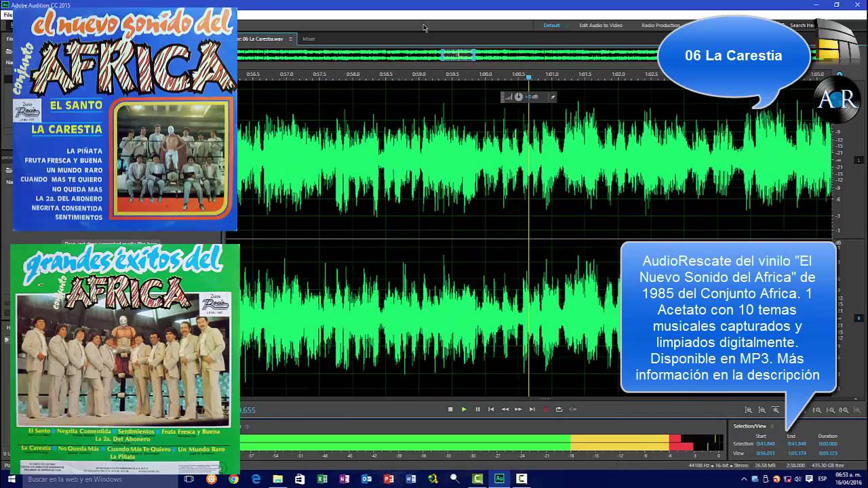The height and width of the screenshot is (488, 868).
Task: Open the Action Center notifications
Action: click(x=809, y=479)
